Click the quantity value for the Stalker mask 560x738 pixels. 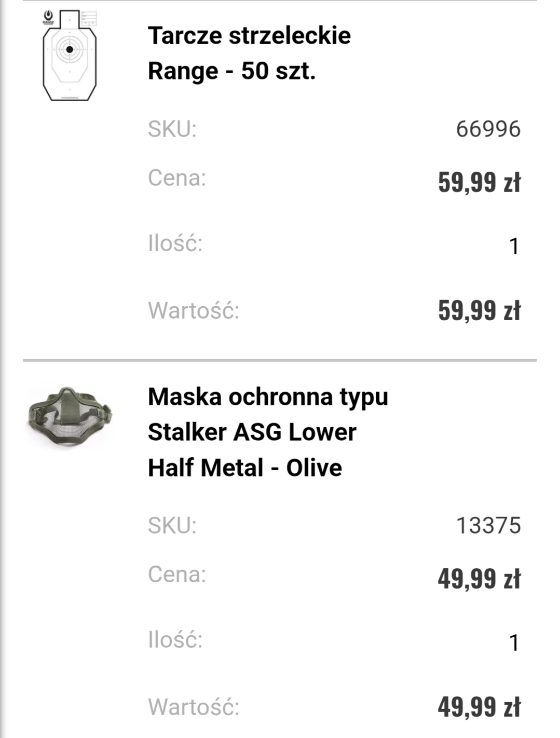(514, 643)
